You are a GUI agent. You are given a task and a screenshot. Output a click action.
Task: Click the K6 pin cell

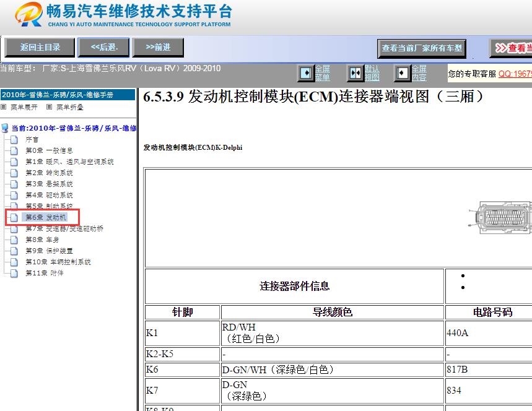pos(183,370)
